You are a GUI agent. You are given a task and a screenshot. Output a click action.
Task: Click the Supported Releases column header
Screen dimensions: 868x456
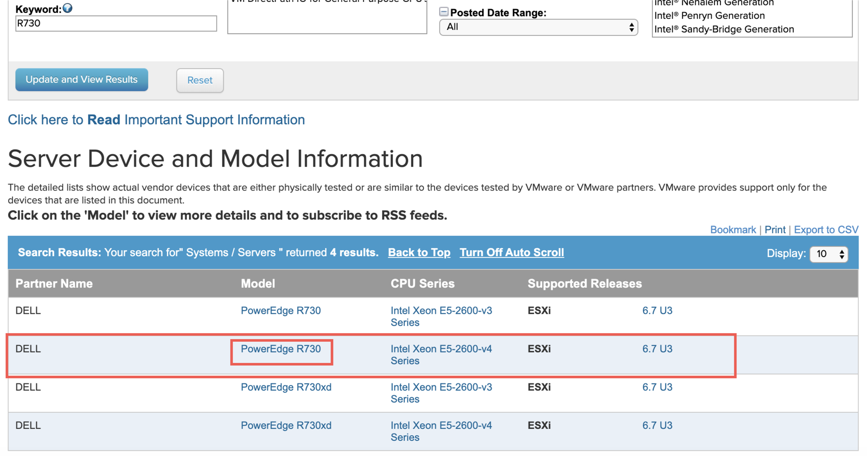pyautogui.click(x=585, y=283)
